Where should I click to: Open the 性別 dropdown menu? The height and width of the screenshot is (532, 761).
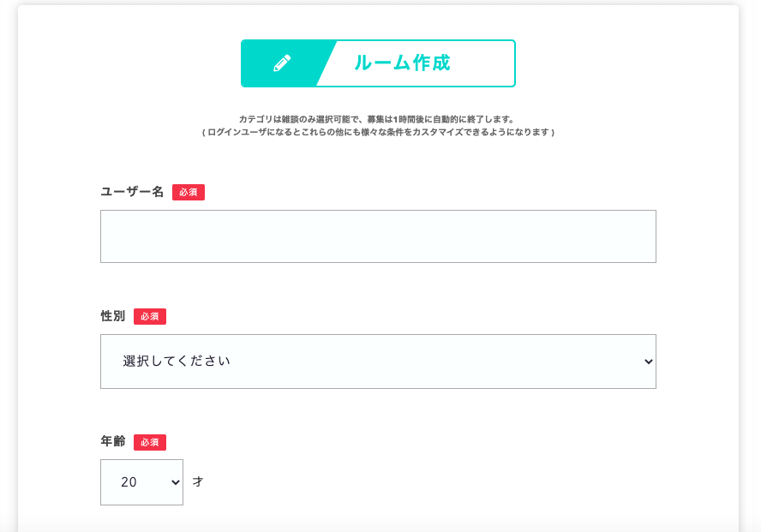378,362
